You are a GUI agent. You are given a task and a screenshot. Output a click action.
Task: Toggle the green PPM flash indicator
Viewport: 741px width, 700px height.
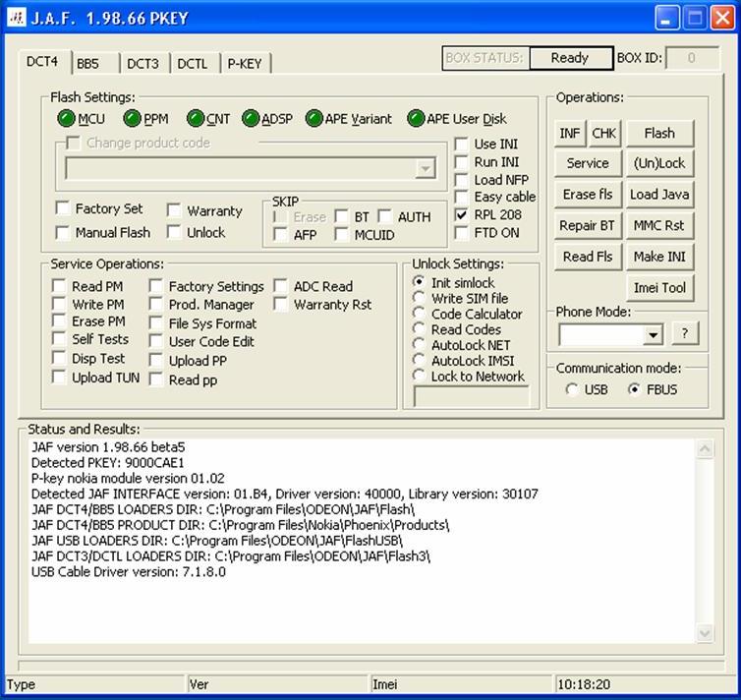(132, 119)
